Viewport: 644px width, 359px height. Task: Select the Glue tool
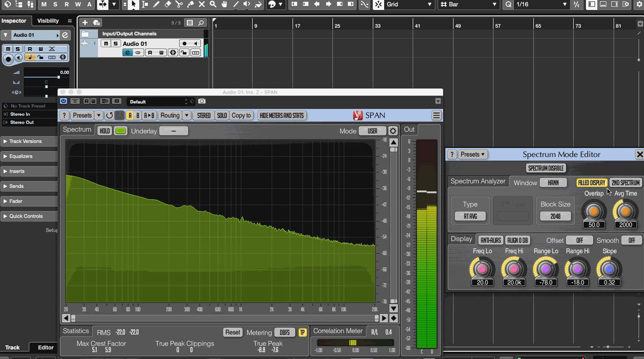tap(190, 5)
